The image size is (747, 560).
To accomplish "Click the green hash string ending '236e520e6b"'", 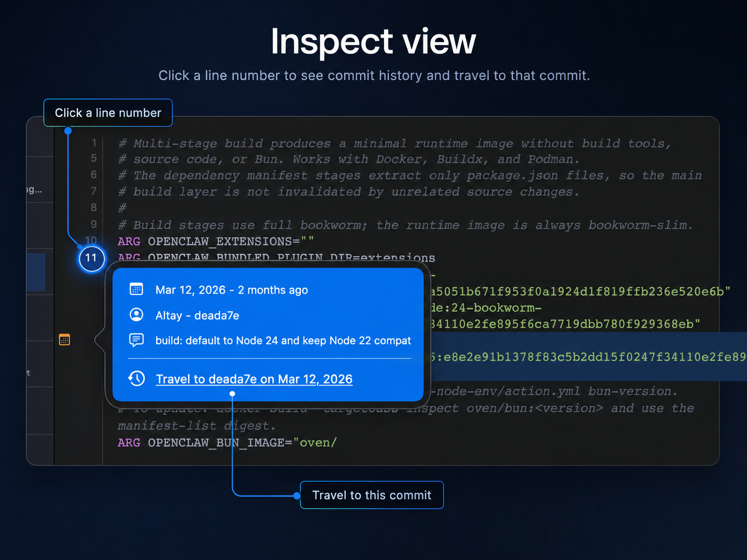I will [580, 291].
